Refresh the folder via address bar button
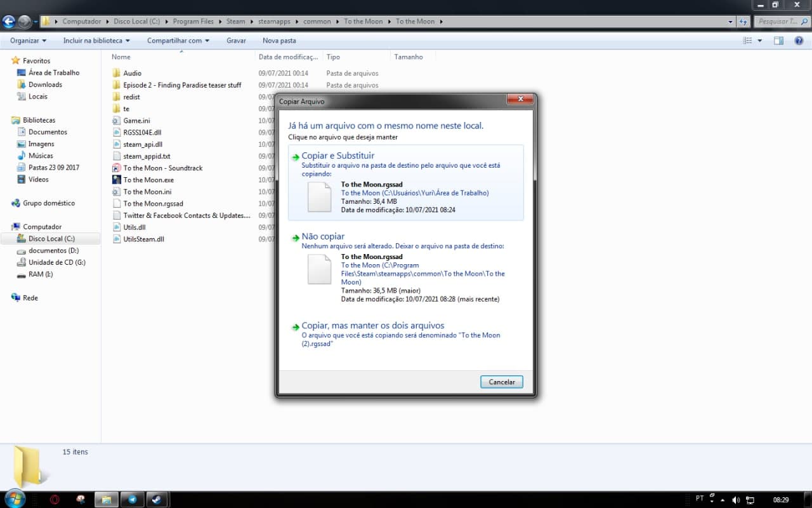Viewport: 812px width, 508px height. coord(743,22)
